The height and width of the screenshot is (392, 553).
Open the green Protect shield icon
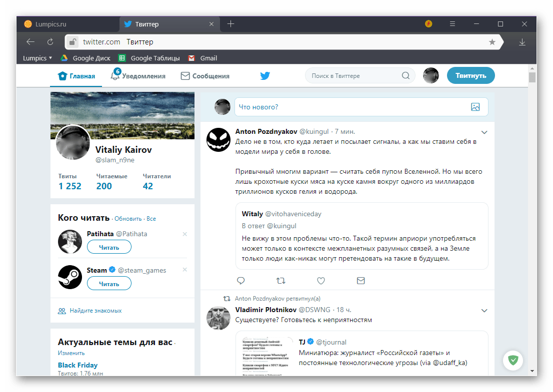513,360
